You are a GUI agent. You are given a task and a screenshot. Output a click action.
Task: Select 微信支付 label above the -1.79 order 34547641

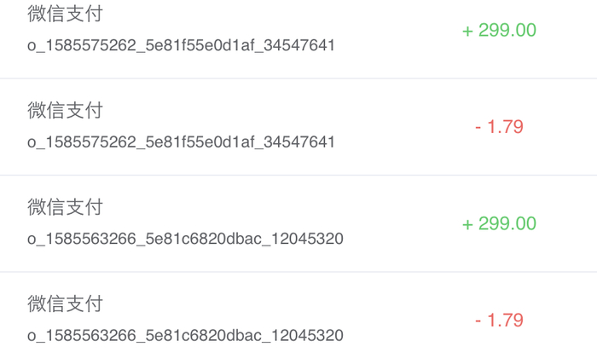click(65, 110)
